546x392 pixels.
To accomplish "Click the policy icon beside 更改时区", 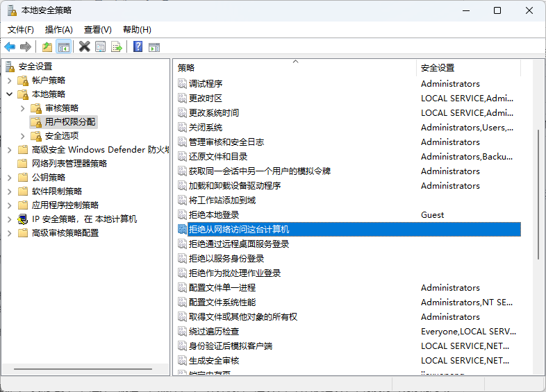I will (183, 98).
